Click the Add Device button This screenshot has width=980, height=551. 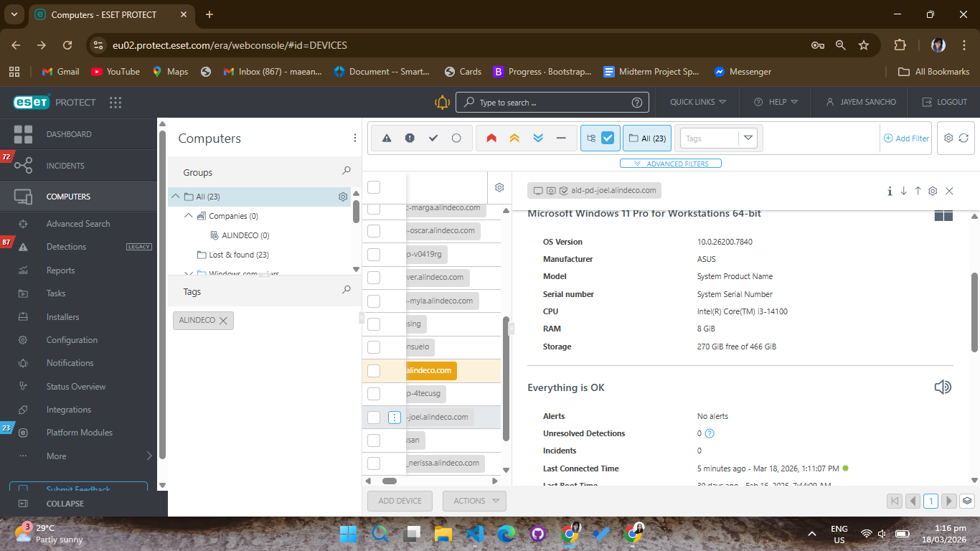(x=400, y=501)
